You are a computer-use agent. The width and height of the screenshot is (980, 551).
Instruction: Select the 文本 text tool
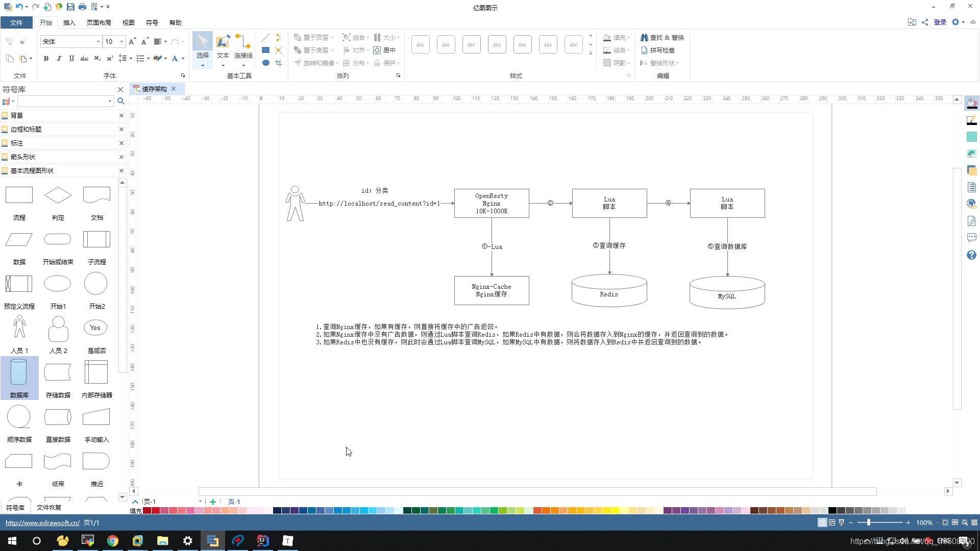(223, 49)
